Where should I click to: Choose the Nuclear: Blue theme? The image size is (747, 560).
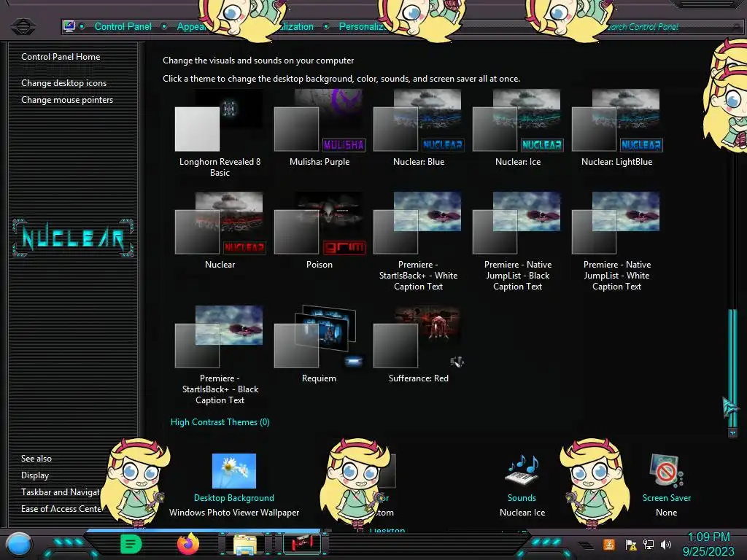coord(418,128)
